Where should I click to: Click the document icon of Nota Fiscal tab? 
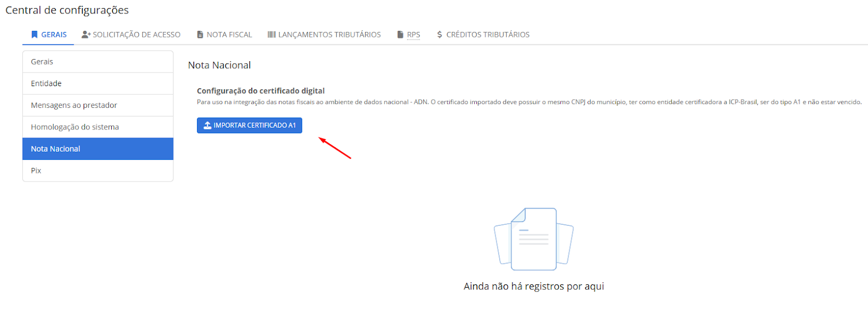tap(200, 35)
